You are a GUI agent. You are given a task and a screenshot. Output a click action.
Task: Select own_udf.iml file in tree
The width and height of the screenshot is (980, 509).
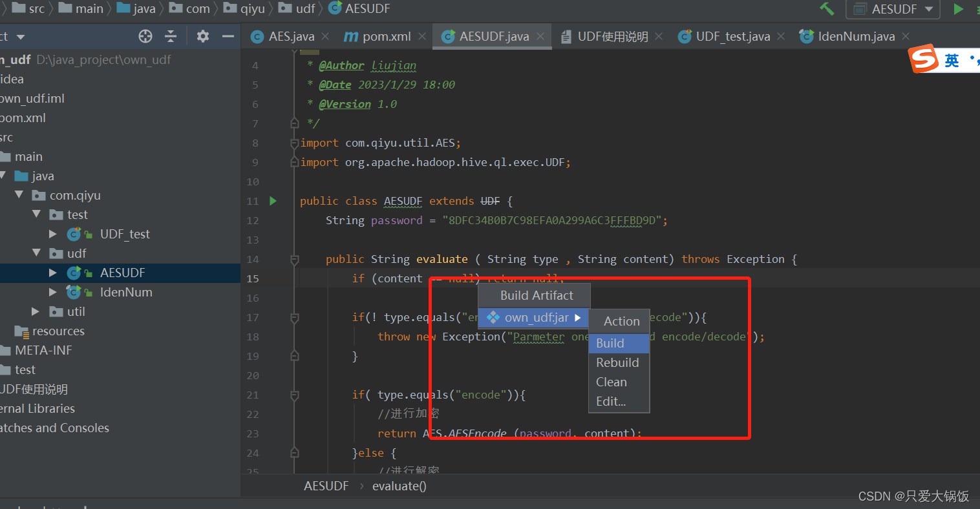click(32, 98)
